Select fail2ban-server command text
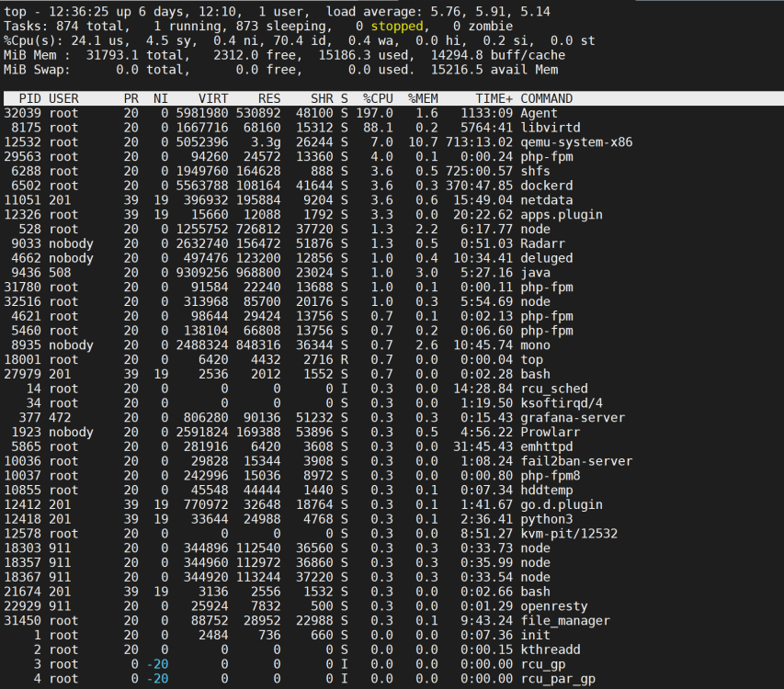Image resolution: width=784 pixels, height=689 pixels. point(576,460)
